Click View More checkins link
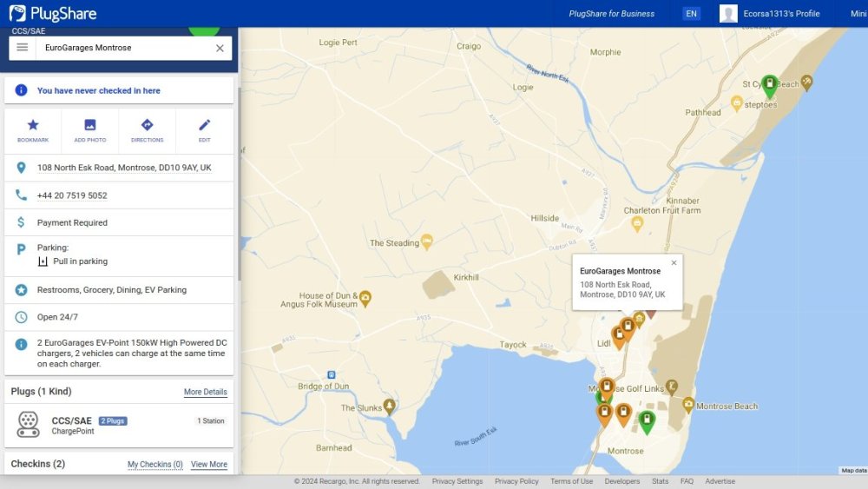Image resolution: width=868 pixels, height=489 pixels. click(208, 464)
